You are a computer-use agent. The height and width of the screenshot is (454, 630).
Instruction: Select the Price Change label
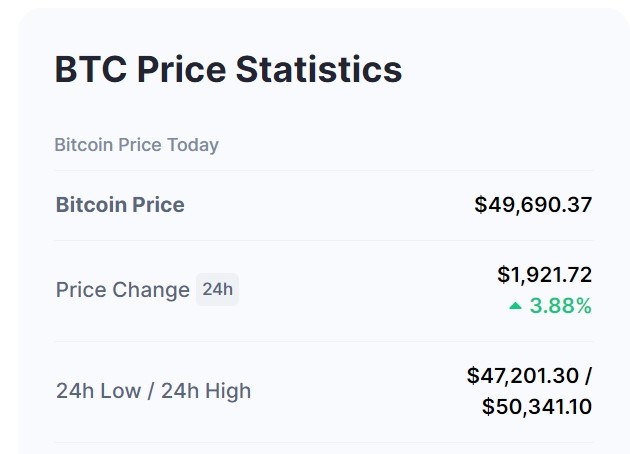(x=123, y=290)
